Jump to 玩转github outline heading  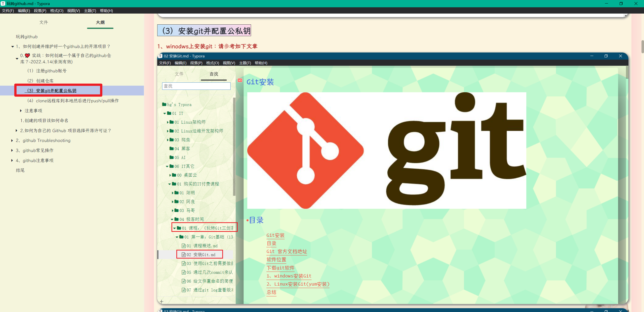pyautogui.click(x=27, y=37)
